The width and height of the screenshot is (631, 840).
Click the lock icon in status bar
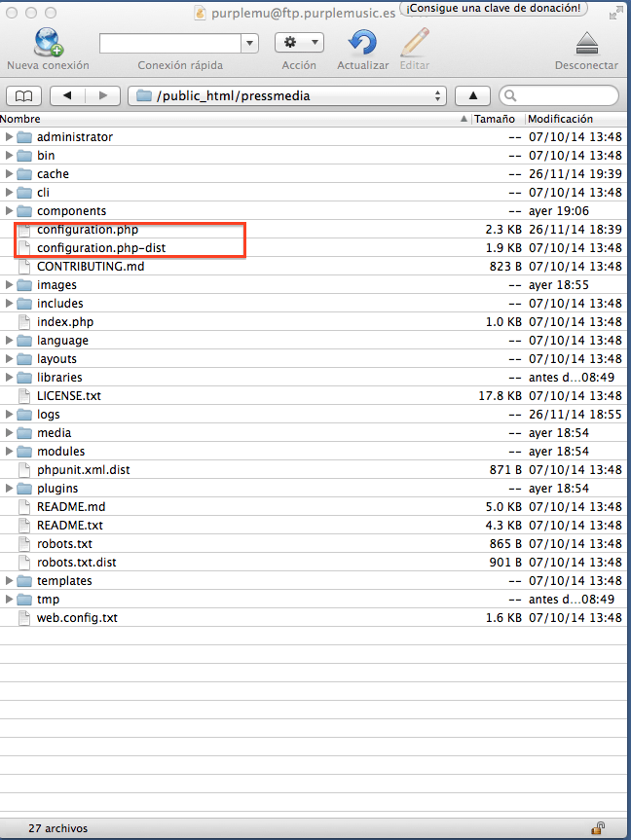tap(598, 828)
